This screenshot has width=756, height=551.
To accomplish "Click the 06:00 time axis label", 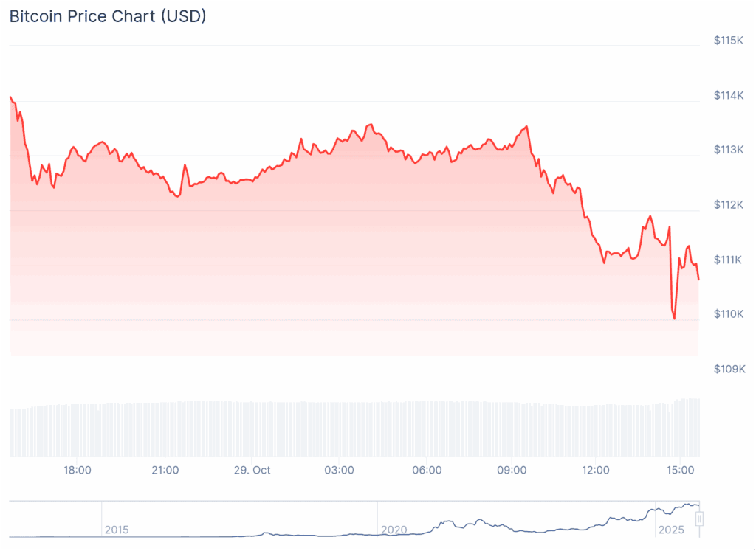I will pyautogui.click(x=426, y=470).
